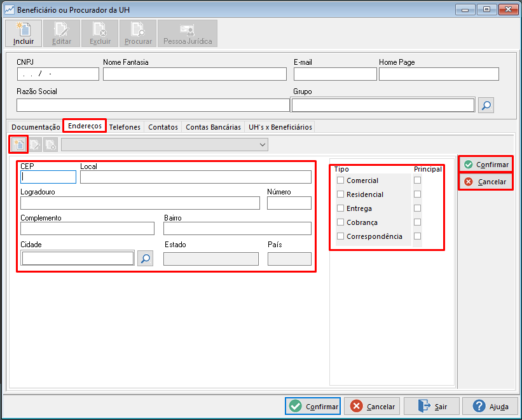The width and height of the screenshot is (522, 420).
Task: Click the add new address icon
Action: click(x=18, y=144)
